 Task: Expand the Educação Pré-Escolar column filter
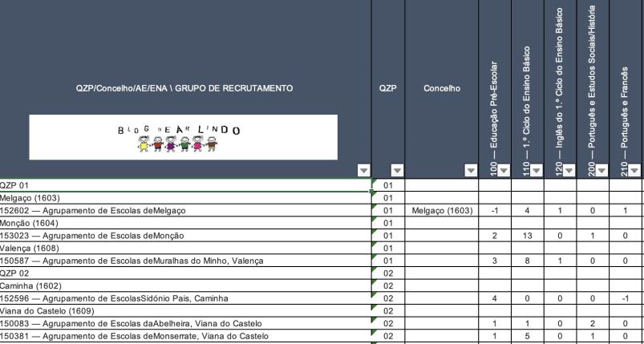click(x=503, y=170)
